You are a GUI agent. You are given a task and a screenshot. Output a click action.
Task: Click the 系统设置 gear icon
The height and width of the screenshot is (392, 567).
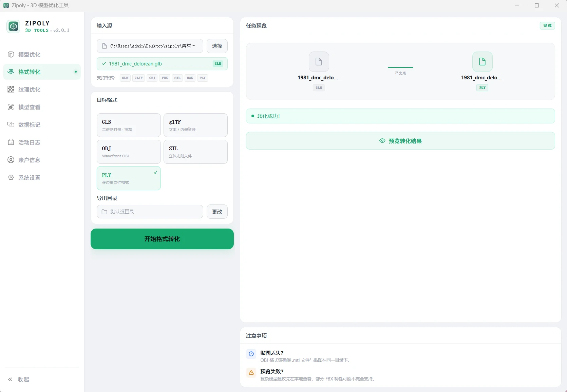11,177
